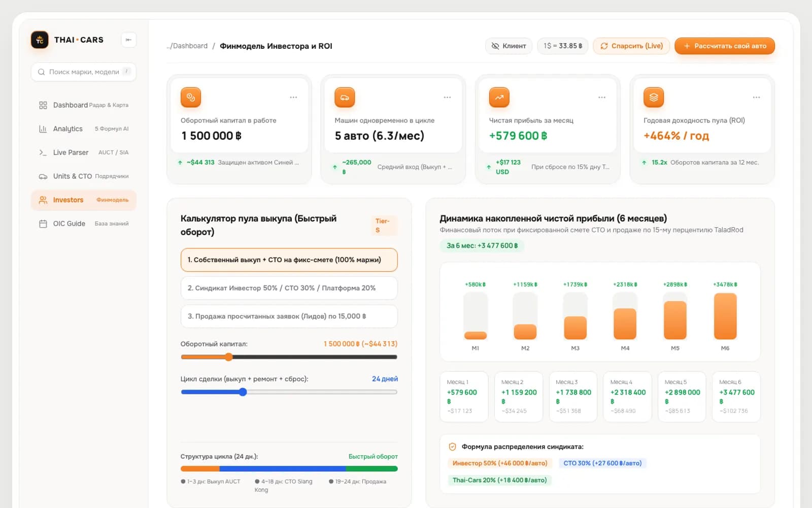This screenshot has width=812, height=508.
Task: Select option 2 Синдикат Инвестор 50%
Action: coord(289,288)
